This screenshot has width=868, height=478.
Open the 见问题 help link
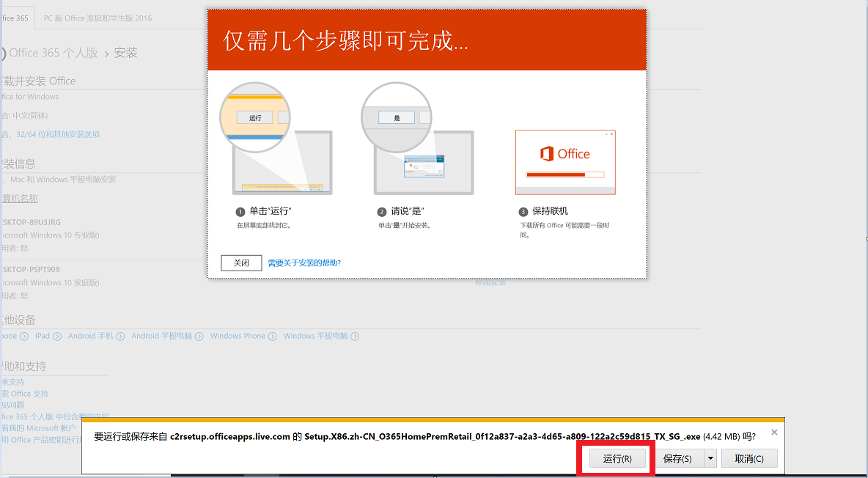point(12,405)
